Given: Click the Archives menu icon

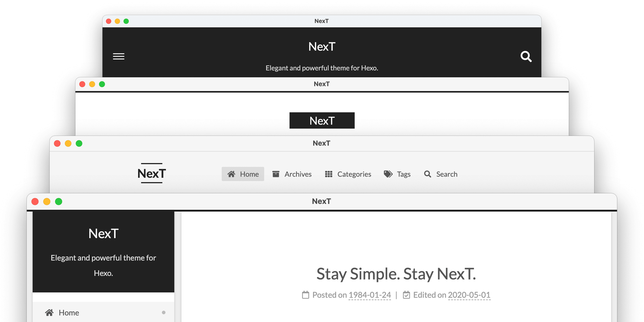Looking at the screenshot, I should click(276, 174).
